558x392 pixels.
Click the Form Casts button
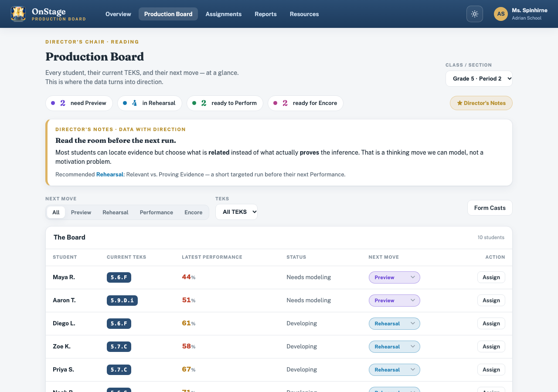coord(490,208)
